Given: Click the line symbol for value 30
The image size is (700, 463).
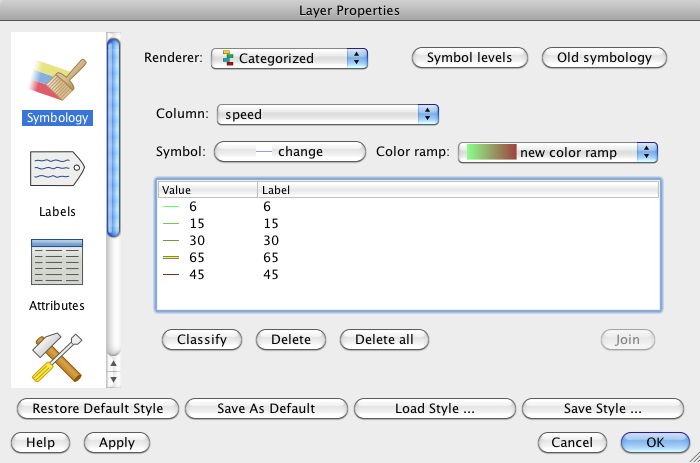Looking at the screenshot, I should [171, 241].
